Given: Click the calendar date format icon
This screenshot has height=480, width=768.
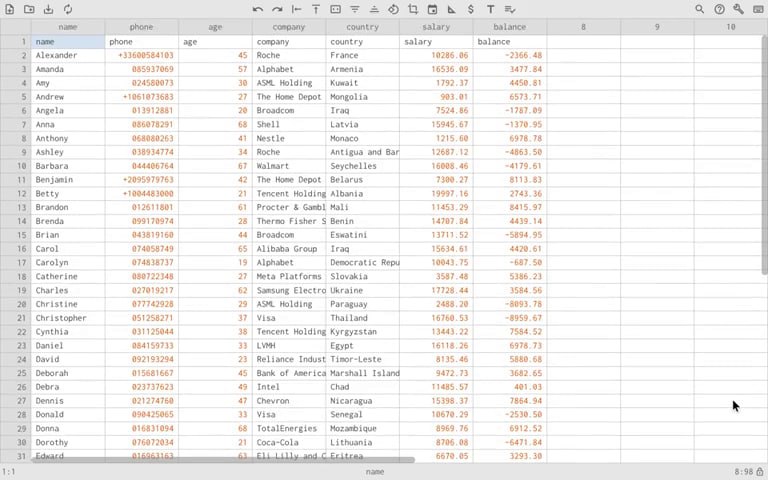Looking at the screenshot, I should tap(432, 9).
